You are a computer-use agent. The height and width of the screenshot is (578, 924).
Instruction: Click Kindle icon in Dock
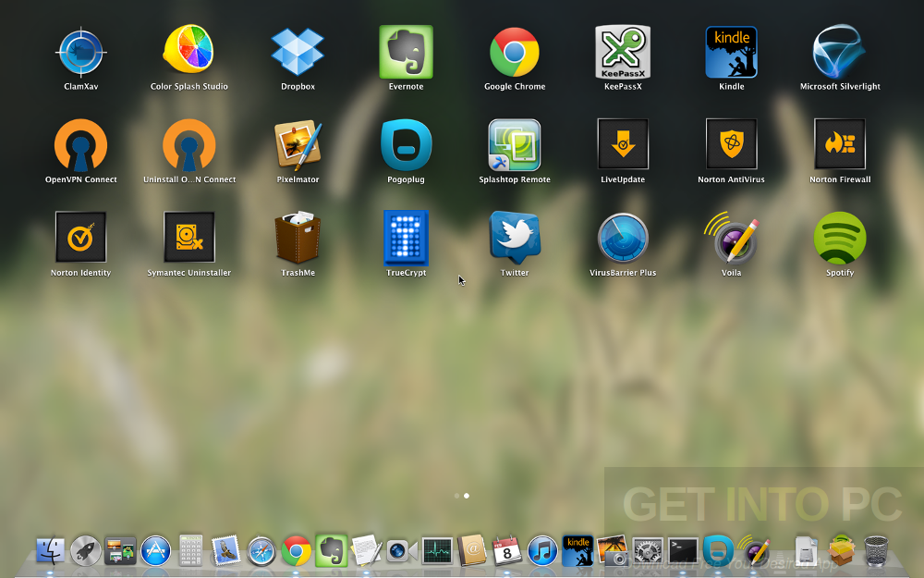(577, 551)
